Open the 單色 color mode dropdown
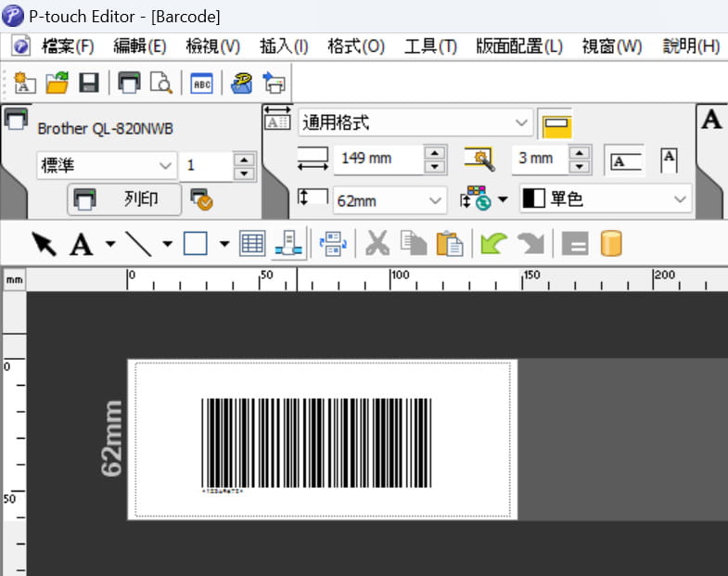 (606, 198)
